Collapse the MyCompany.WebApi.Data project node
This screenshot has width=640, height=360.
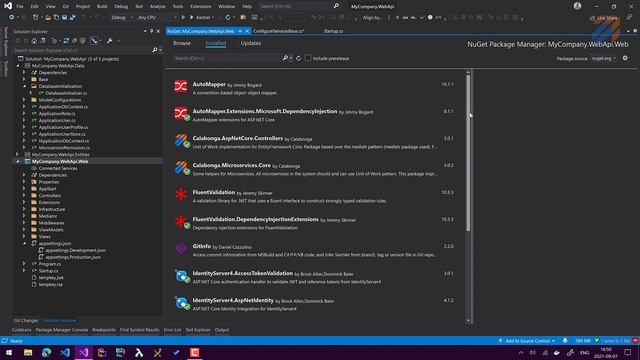click(x=18, y=66)
